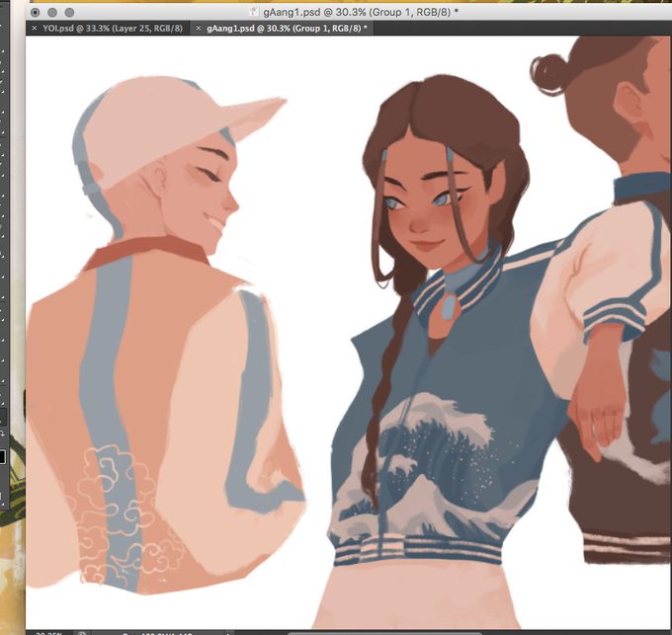672x635 pixels.
Task: Click the hair bun on right character
Action: tap(549, 74)
